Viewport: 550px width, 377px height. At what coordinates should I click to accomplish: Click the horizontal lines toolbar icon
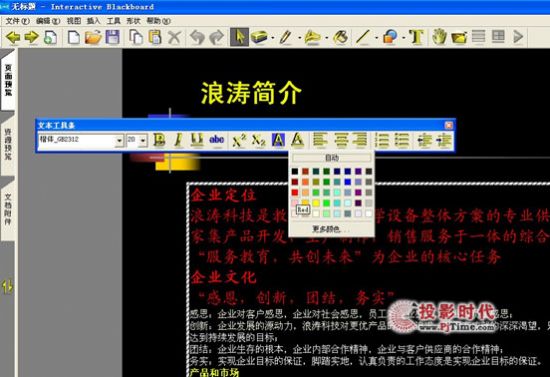point(478,36)
